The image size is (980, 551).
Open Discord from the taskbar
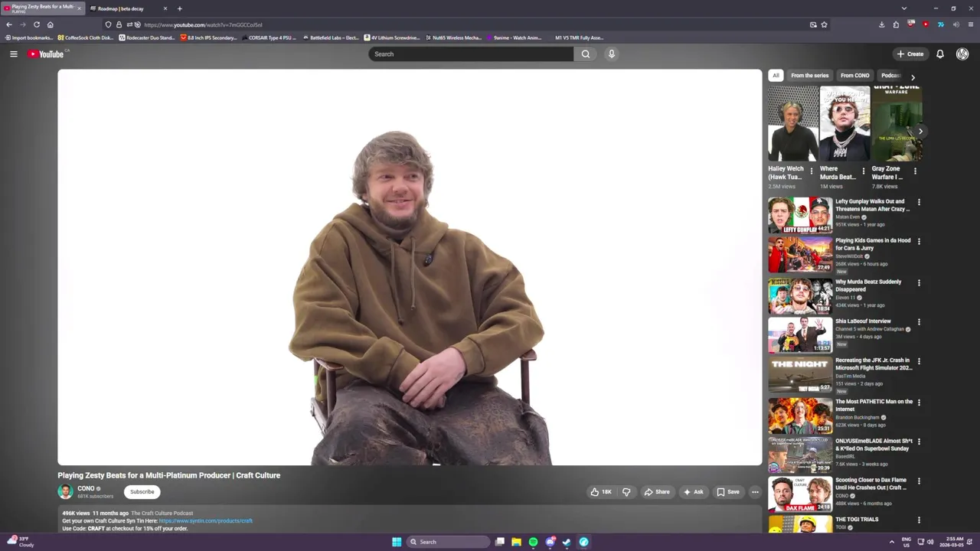[550, 542]
